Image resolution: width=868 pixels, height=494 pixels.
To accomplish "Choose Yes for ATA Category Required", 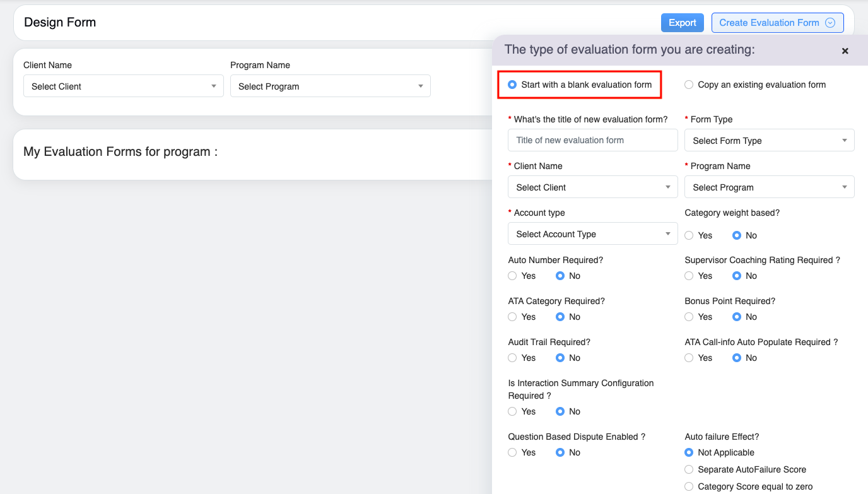I will (x=512, y=317).
